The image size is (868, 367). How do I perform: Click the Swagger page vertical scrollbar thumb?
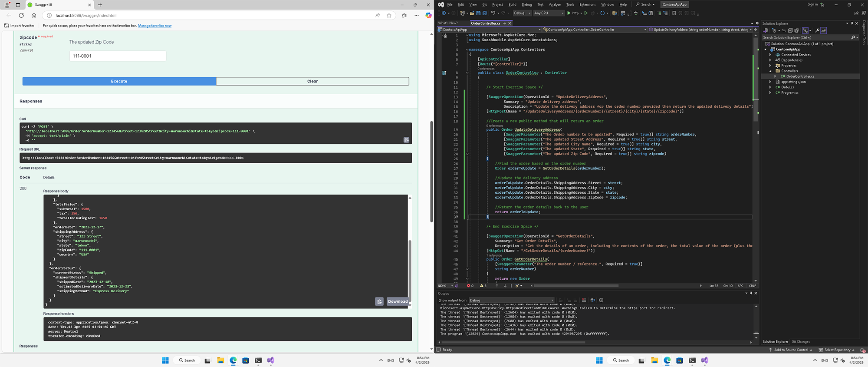[x=431, y=172]
